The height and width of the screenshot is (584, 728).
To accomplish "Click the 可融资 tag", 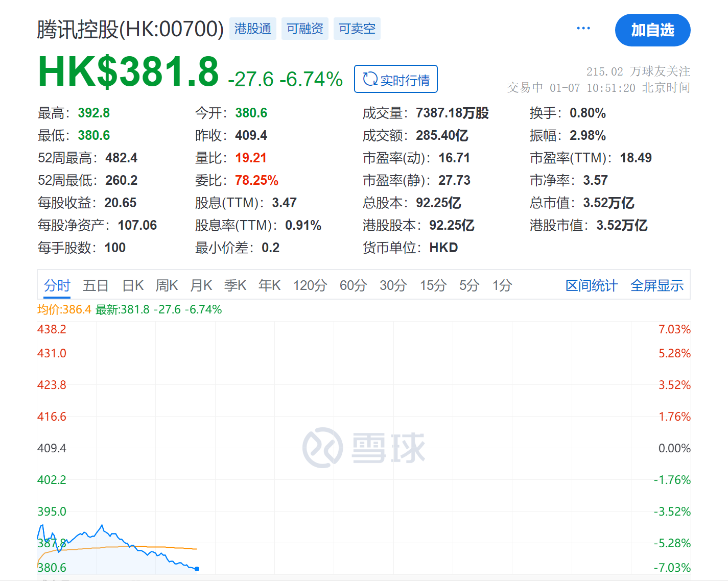I will point(304,29).
